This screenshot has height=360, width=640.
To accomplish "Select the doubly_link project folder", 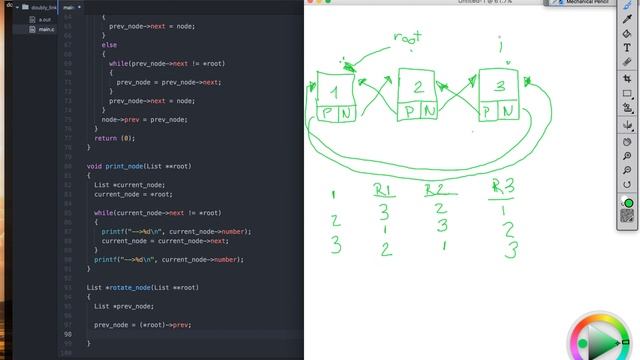I will tap(39, 7).
